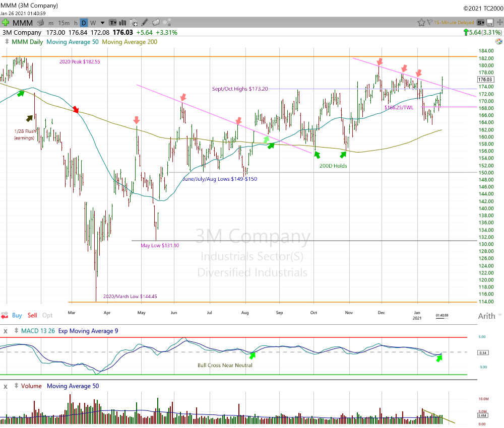Click the 200D Holds annotation
The image size is (504, 428).
(x=333, y=166)
